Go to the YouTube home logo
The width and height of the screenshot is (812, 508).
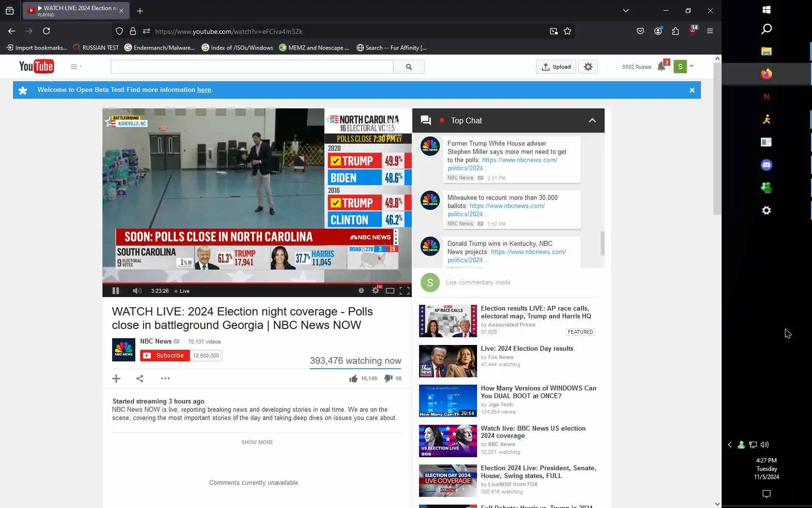click(36, 66)
